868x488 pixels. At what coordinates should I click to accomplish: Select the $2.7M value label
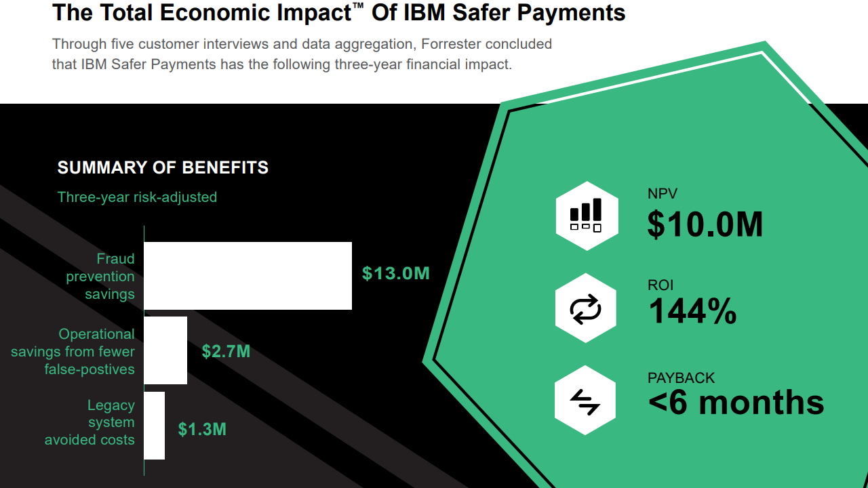[226, 351]
